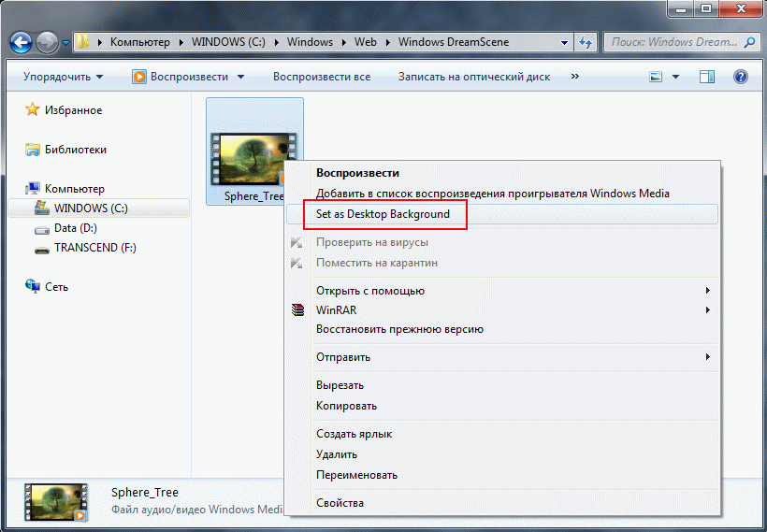Click the Компьютер breadcrumb in the address bar
Screen dimensions: 767x532
(140, 42)
